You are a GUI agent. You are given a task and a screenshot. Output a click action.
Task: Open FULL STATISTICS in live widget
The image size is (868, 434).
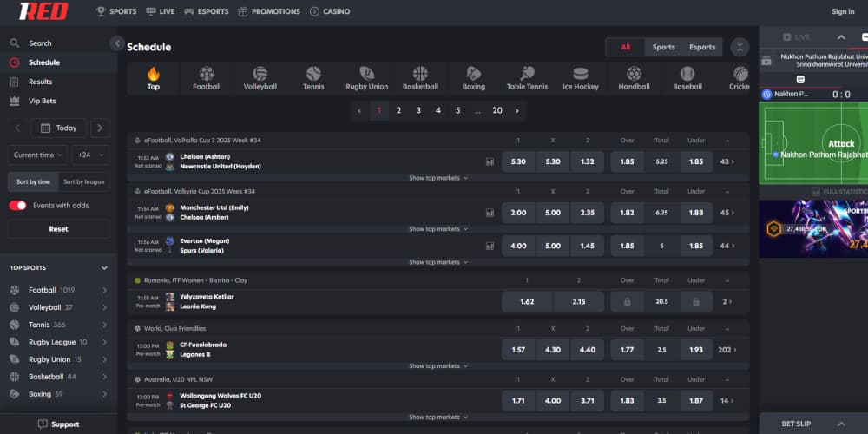[x=839, y=192]
